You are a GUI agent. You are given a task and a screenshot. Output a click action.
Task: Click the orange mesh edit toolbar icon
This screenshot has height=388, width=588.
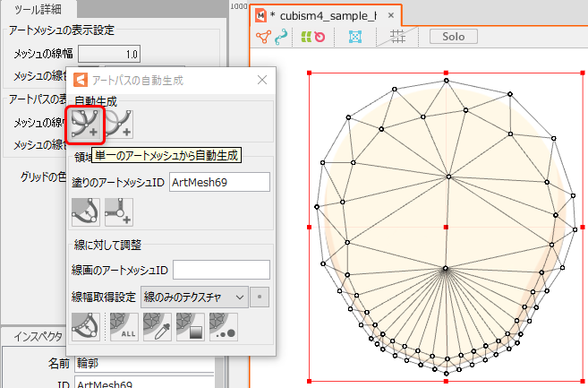263,37
